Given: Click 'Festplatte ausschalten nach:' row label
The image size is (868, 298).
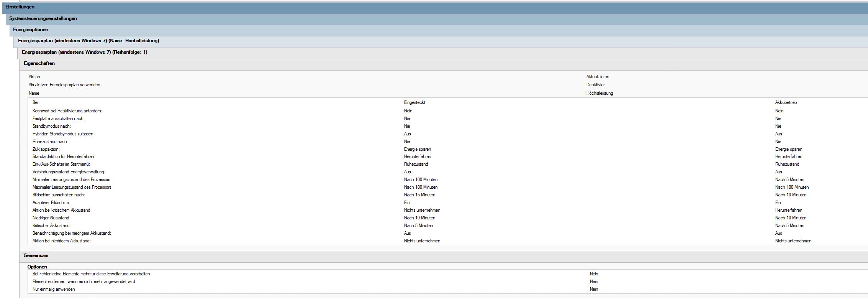Looking at the screenshot, I should 58,119.
